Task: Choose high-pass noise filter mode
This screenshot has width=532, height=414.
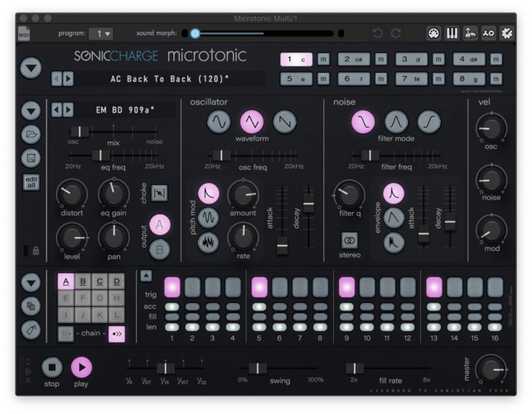Action: pyautogui.click(x=429, y=122)
